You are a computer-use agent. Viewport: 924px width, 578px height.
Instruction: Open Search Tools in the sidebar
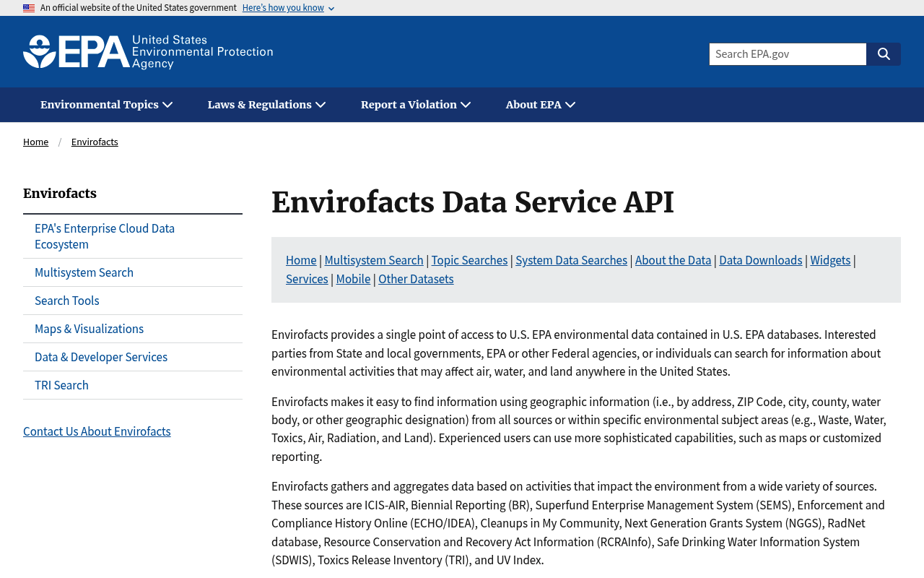pos(133,301)
